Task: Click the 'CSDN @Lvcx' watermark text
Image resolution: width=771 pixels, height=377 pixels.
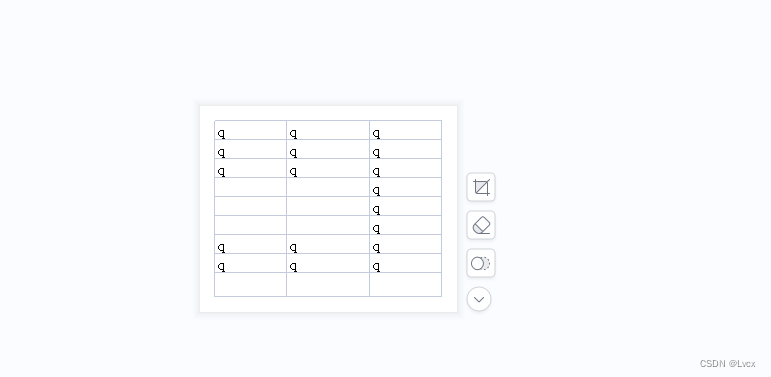Action: click(727, 364)
